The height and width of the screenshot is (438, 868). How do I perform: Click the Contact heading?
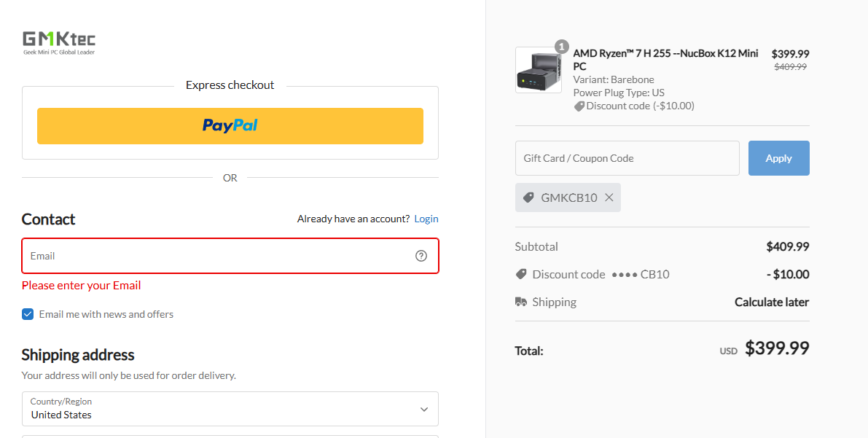[48, 219]
